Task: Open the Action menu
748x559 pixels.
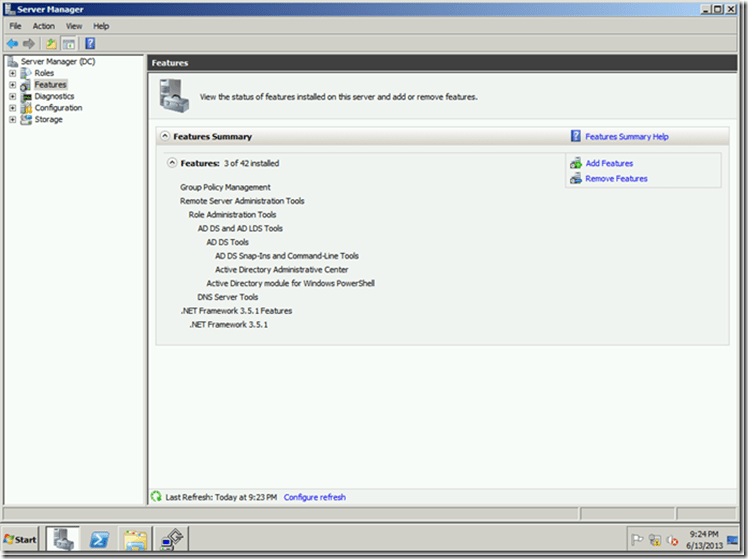Action: pyautogui.click(x=44, y=26)
